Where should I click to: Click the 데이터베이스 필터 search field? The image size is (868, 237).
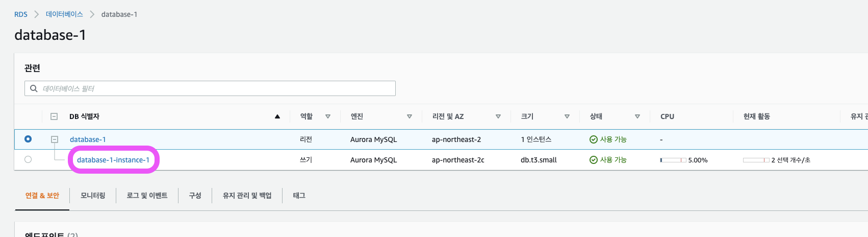[214, 88]
